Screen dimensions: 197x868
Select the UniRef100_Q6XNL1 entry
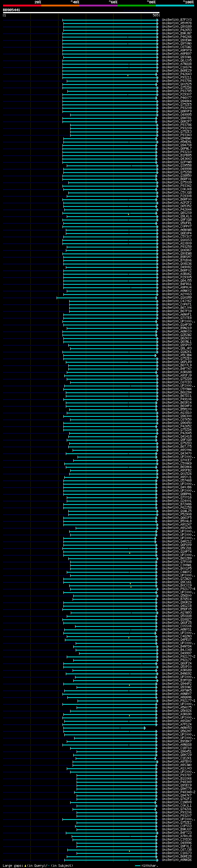point(177,342)
